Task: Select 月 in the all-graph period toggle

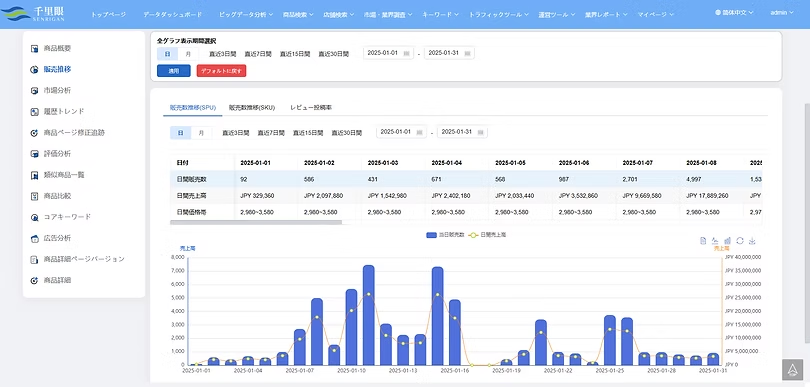Action: [x=188, y=54]
